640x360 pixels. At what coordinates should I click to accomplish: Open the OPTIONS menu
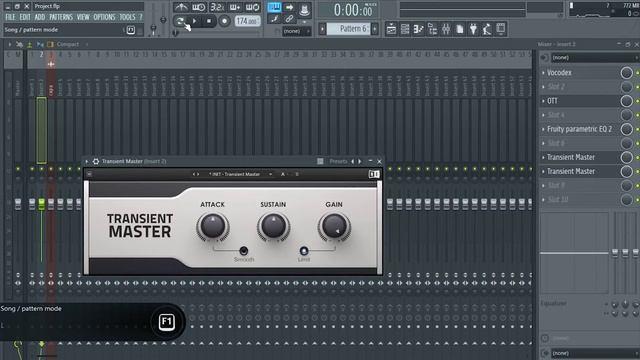104,17
